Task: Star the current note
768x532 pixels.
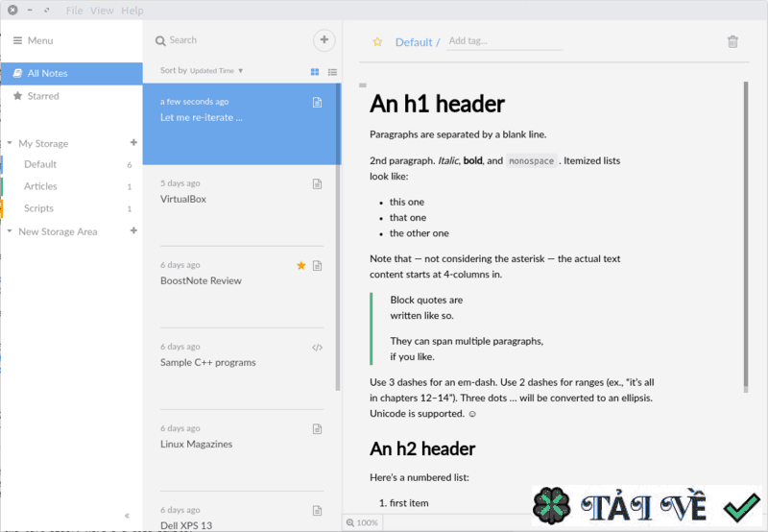Action: [377, 42]
